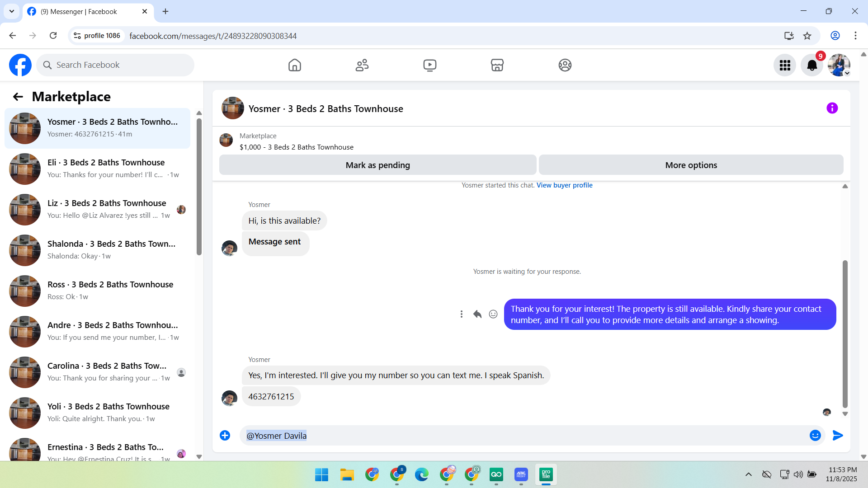Click back arrow next to Marketplace
This screenshot has width=868, height=488.
pyautogui.click(x=18, y=97)
